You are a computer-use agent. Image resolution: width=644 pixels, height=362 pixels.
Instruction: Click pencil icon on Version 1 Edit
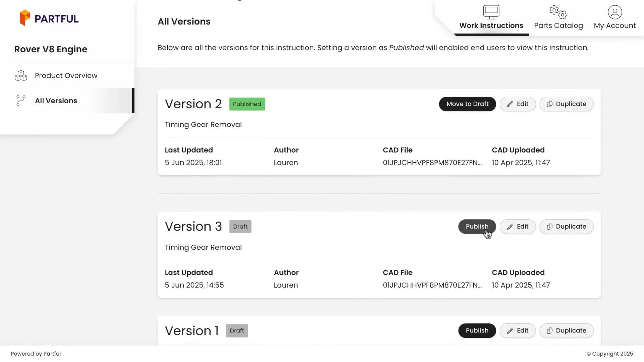(510, 331)
